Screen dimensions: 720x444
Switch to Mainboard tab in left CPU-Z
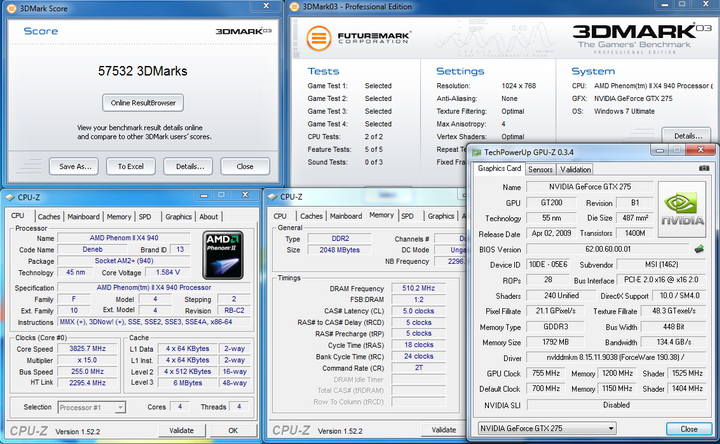[83, 217]
